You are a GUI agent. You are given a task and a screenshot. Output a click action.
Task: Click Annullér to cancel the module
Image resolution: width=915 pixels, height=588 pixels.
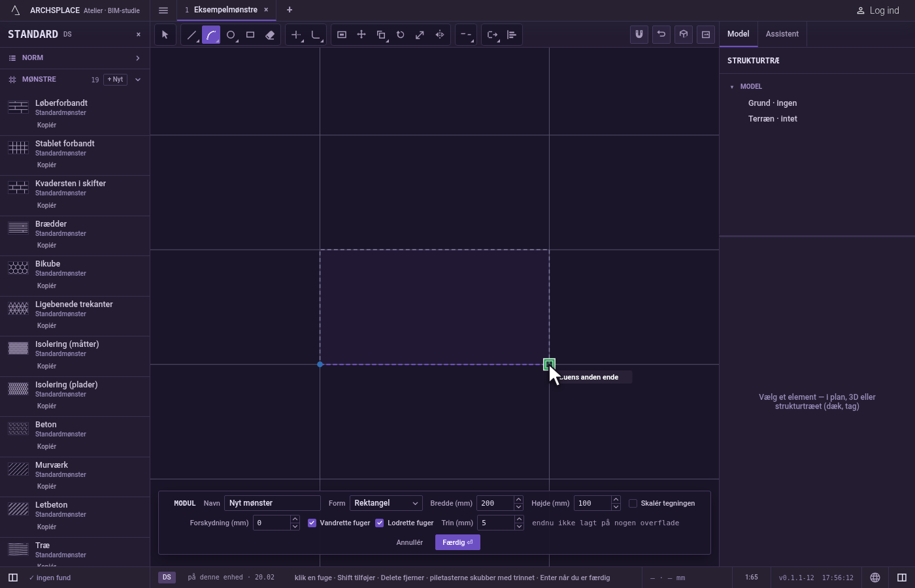click(410, 542)
